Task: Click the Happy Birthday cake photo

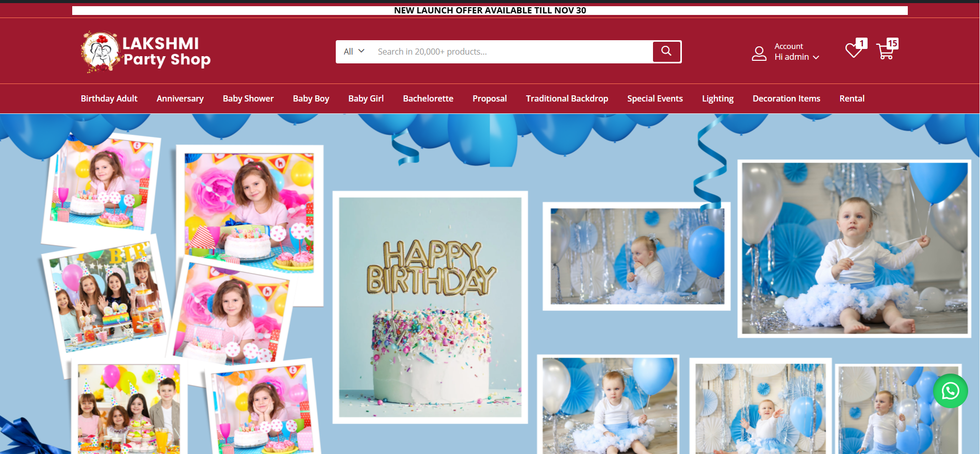Action: click(x=430, y=307)
